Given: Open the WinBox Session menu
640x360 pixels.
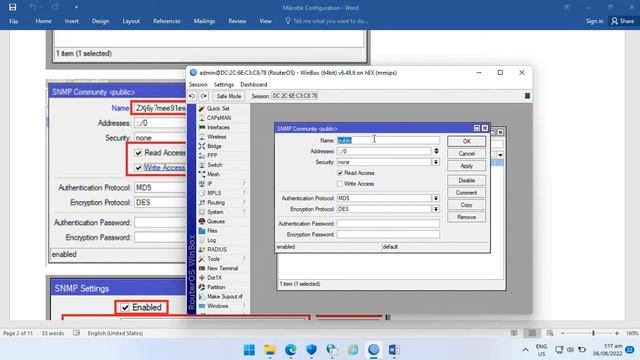Looking at the screenshot, I should (x=198, y=84).
